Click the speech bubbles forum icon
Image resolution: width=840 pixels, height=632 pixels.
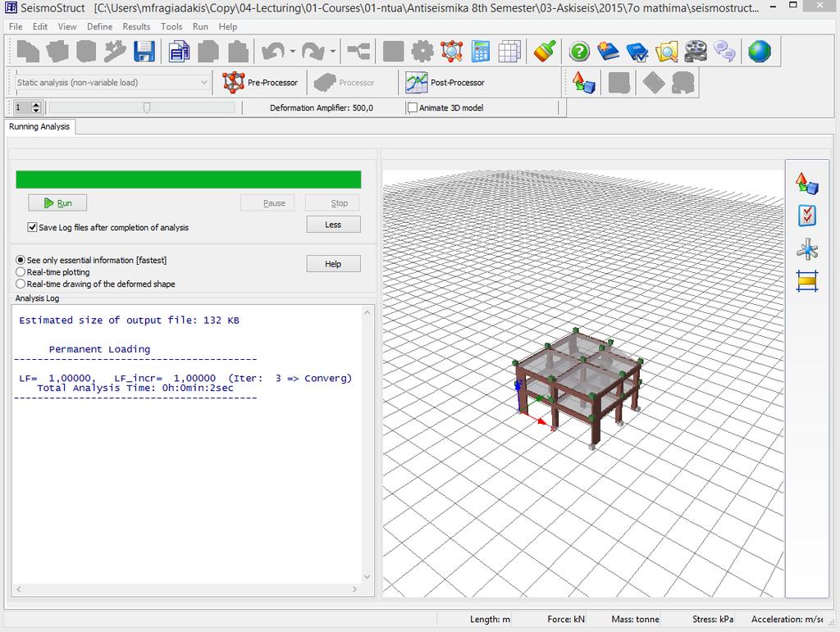pyautogui.click(x=724, y=52)
